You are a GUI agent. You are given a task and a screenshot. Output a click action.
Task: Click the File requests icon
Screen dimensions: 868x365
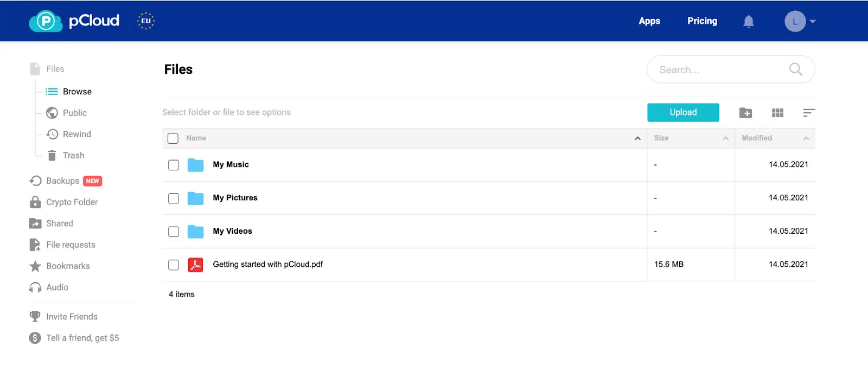pos(35,245)
